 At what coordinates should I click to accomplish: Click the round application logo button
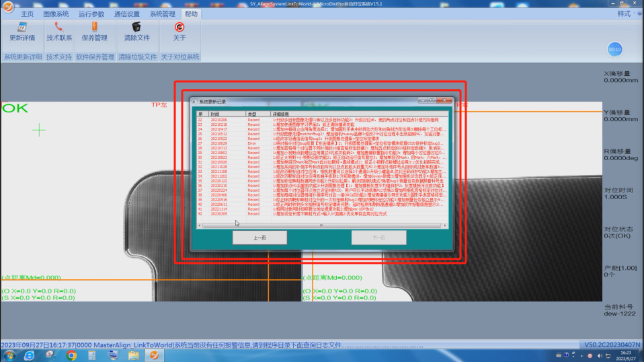tap(7, 6)
